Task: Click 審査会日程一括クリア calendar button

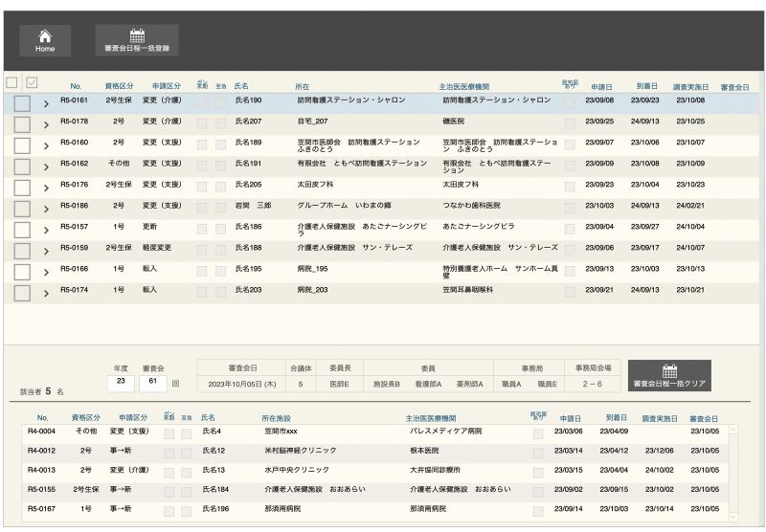Action: (669, 376)
